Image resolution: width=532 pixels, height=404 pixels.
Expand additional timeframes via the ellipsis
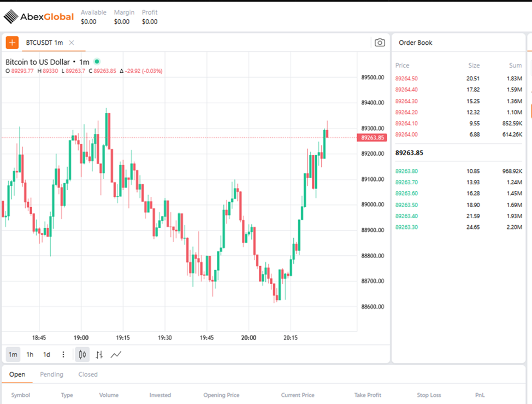pos(63,354)
